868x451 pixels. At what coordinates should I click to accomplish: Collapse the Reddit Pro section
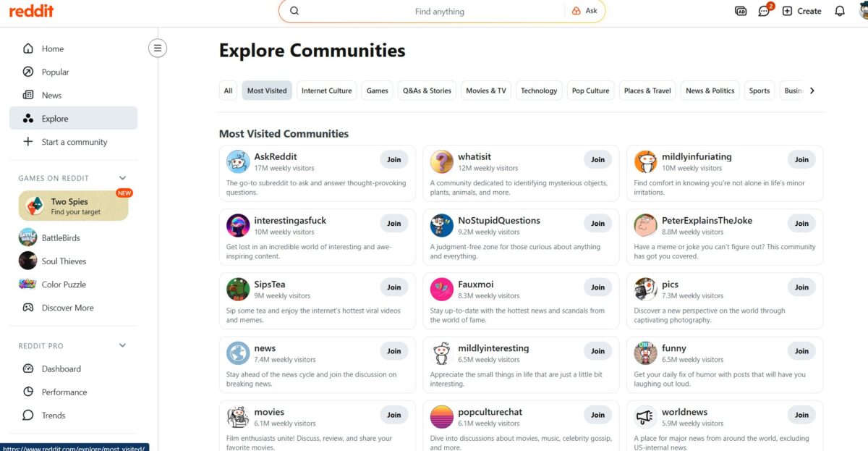(x=122, y=345)
